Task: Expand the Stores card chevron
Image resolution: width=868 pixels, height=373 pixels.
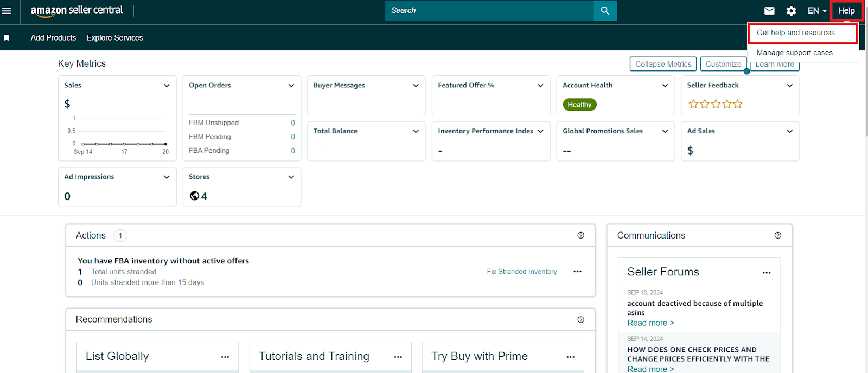Action: [291, 177]
